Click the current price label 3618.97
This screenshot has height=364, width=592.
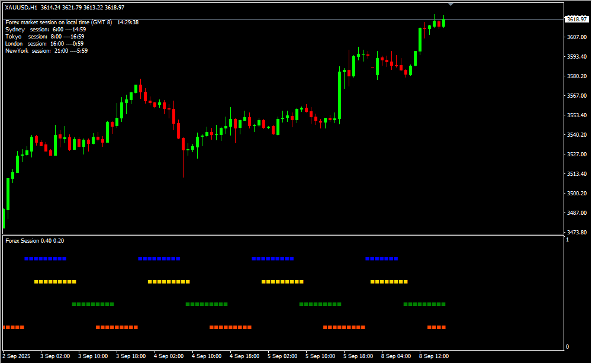point(576,20)
